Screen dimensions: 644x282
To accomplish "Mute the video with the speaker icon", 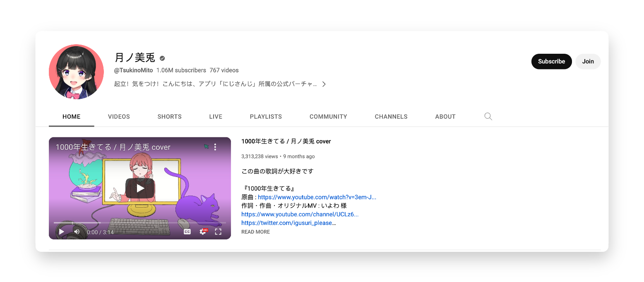I will click(77, 232).
